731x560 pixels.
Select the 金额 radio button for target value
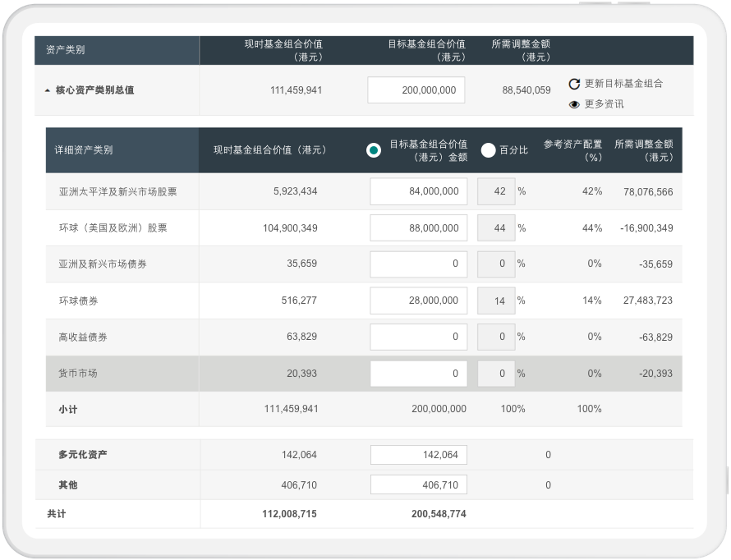pyautogui.click(x=374, y=150)
